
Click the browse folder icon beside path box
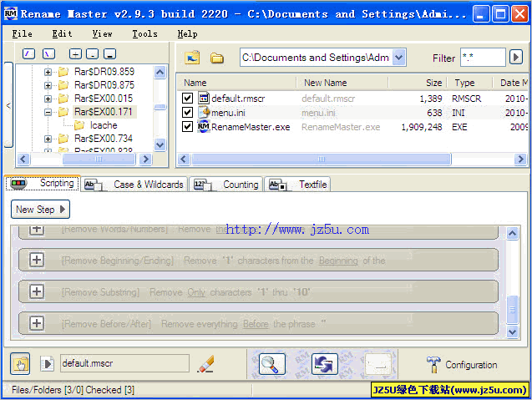[x=217, y=58]
